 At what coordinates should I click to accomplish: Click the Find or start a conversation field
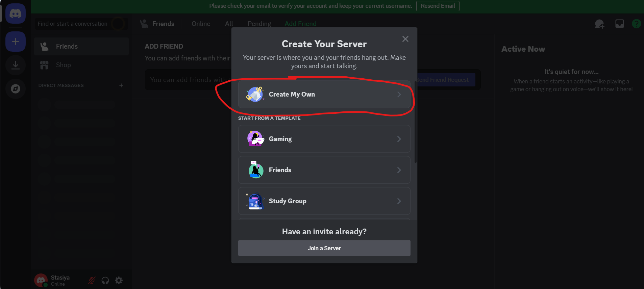pos(81,24)
